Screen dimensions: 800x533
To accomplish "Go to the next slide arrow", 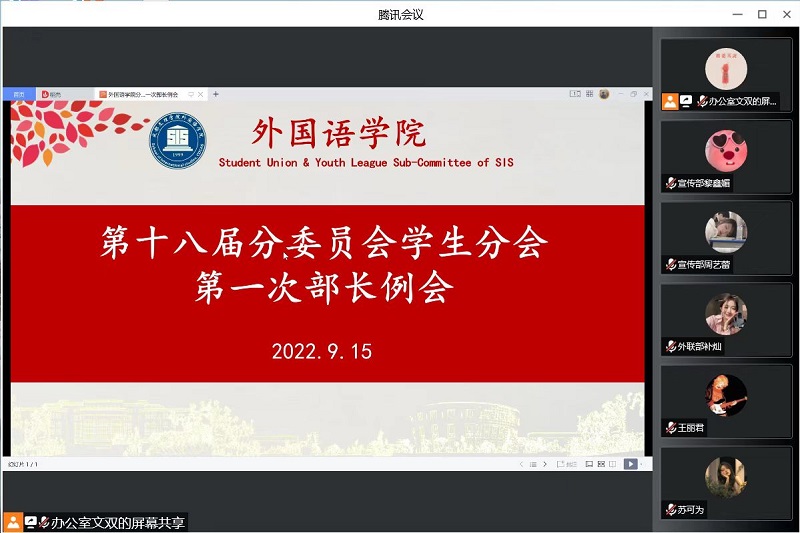I will click(x=546, y=464).
